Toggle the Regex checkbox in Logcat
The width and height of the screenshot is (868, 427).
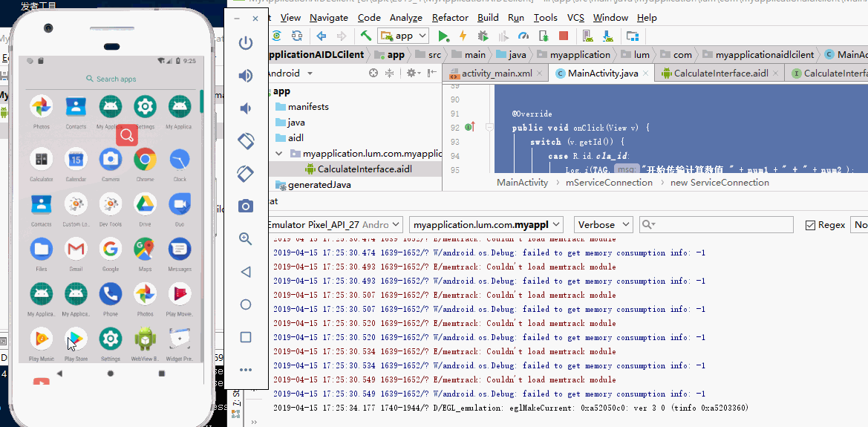[x=810, y=225]
